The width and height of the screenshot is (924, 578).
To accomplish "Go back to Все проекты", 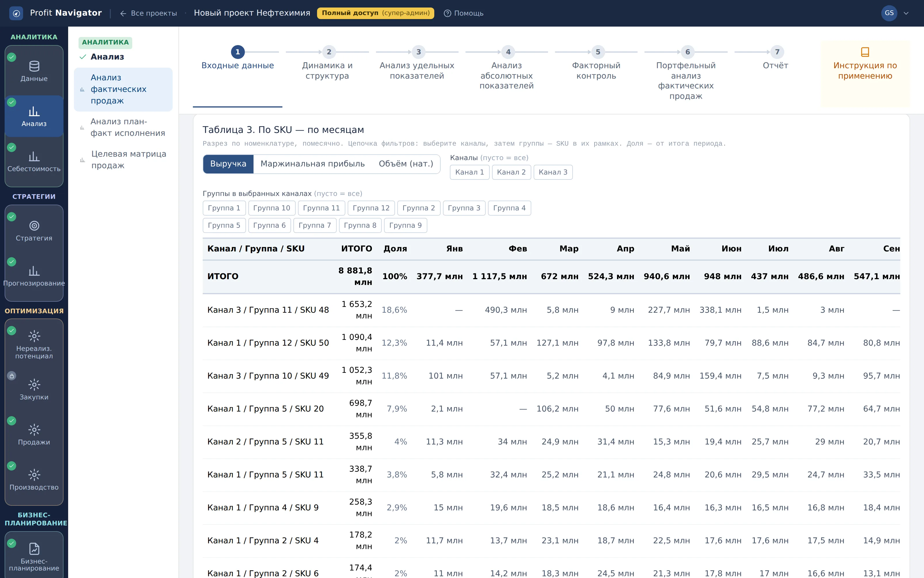I will [148, 13].
